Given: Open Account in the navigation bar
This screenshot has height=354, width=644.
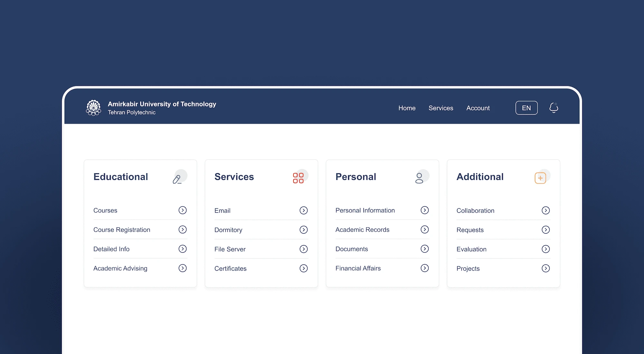Looking at the screenshot, I should click(x=478, y=108).
